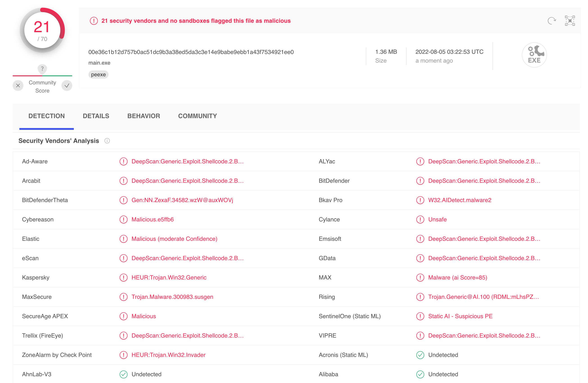Click the EXE file type icon
The height and width of the screenshot is (383, 588).
[534, 55]
